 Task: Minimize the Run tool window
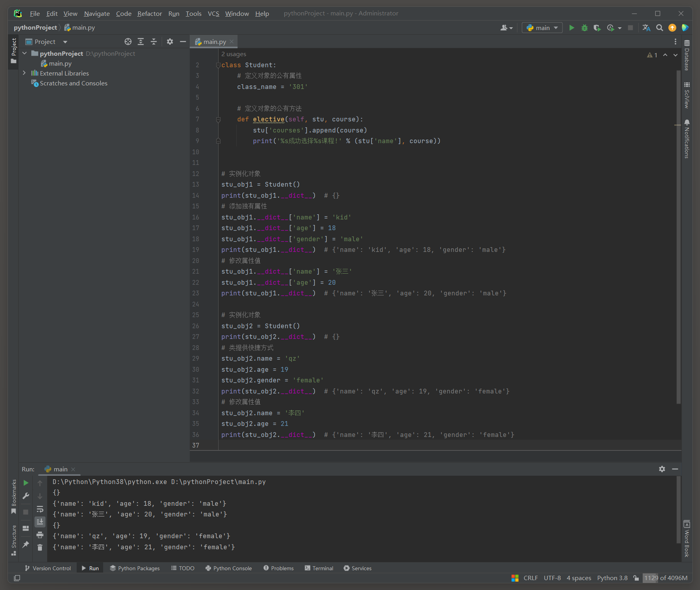point(675,469)
